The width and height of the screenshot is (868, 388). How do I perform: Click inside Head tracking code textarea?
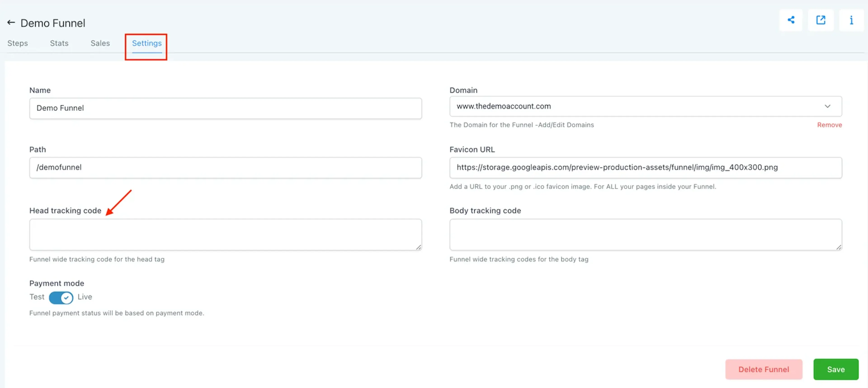(225, 234)
